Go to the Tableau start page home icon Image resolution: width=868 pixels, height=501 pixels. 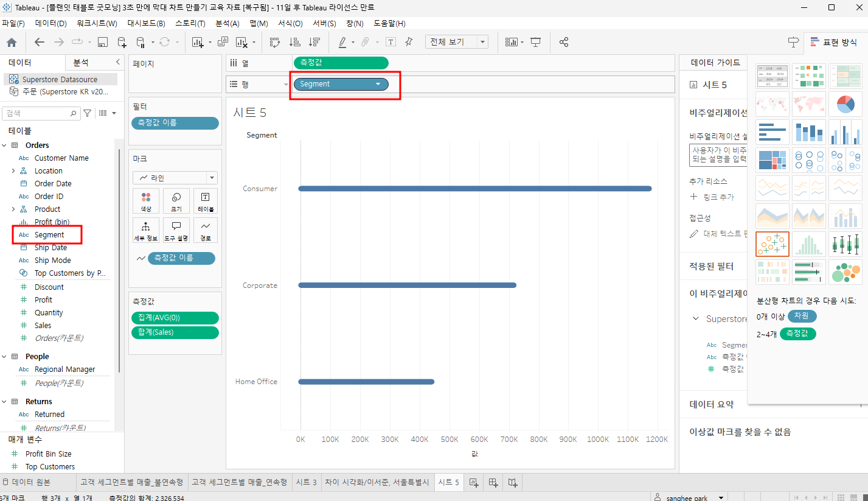12,42
